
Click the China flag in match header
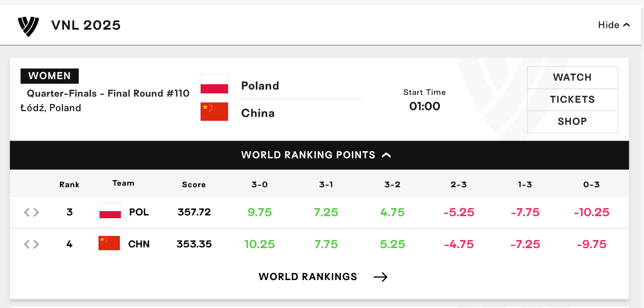[x=214, y=112]
